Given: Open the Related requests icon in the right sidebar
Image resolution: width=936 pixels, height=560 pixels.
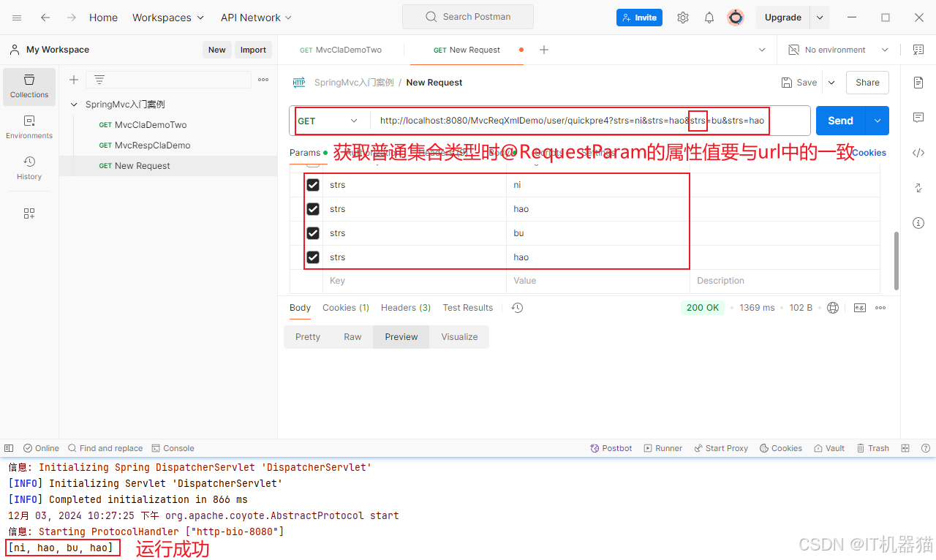Looking at the screenshot, I should tap(918, 188).
